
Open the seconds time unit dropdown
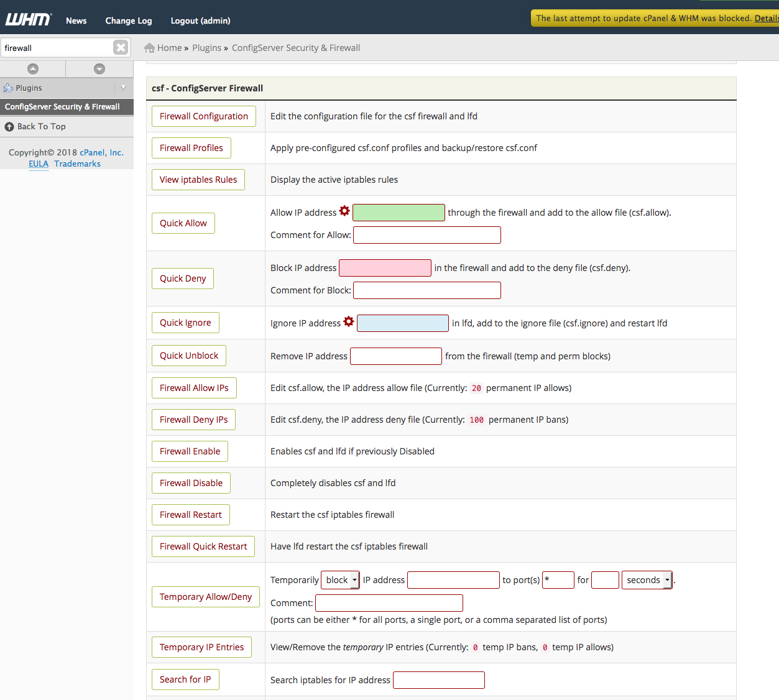point(647,580)
